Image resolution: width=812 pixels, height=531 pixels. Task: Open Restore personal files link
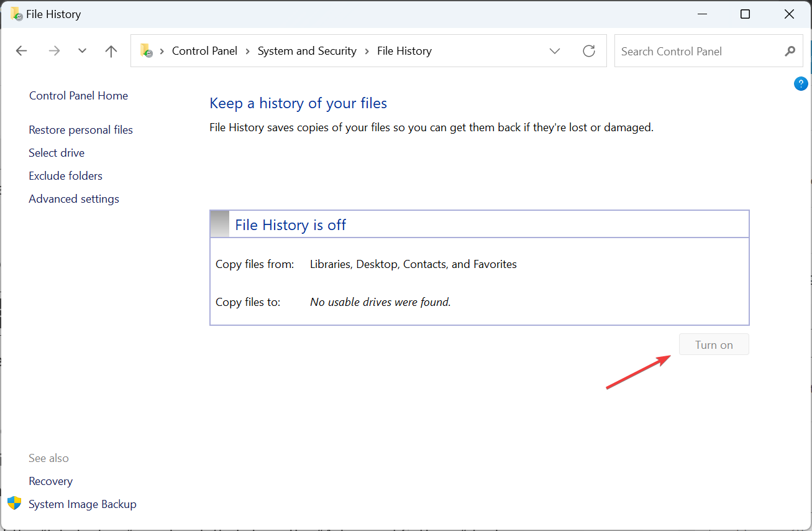81,130
